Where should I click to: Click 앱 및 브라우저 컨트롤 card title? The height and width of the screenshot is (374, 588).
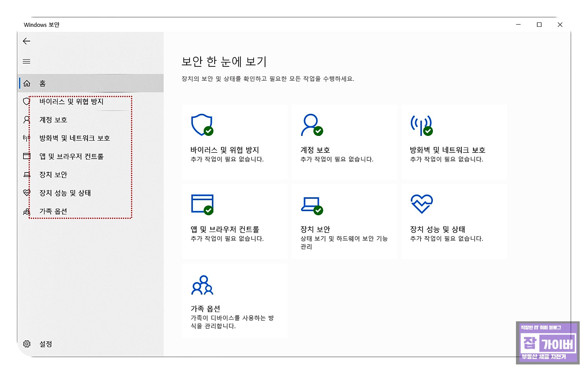point(225,230)
